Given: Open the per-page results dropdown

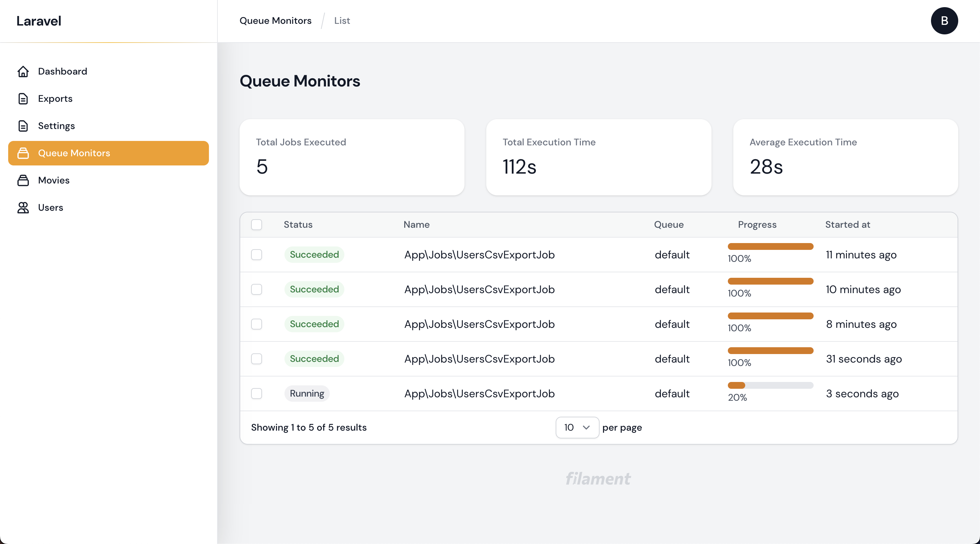Looking at the screenshot, I should pos(577,428).
